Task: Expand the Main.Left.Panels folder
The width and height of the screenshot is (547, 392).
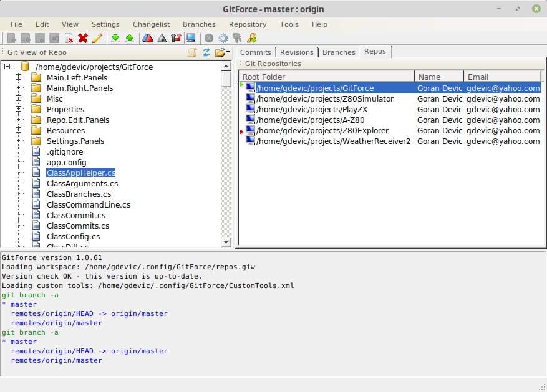Action: point(19,77)
